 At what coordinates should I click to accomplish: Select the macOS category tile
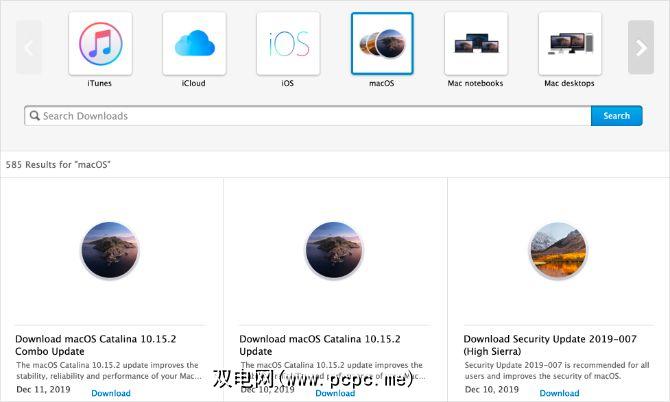(x=382, y=44)
